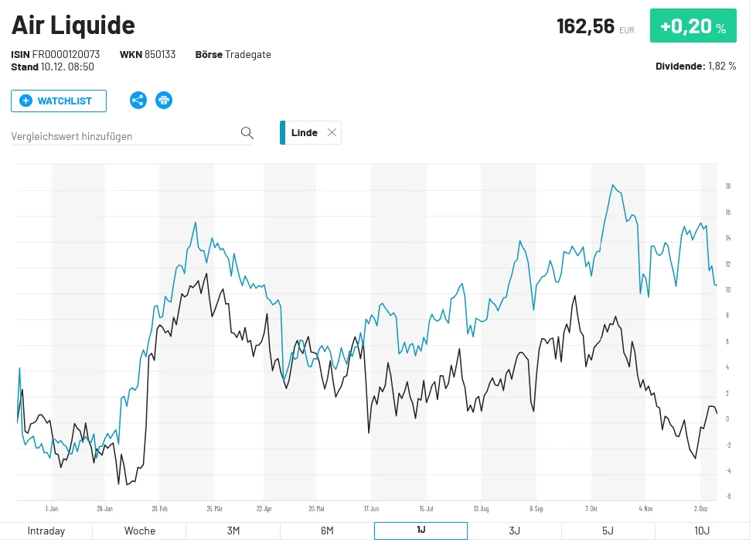Open print view with the printer icon
Viewport: 756px width, 553px height.
163,100
